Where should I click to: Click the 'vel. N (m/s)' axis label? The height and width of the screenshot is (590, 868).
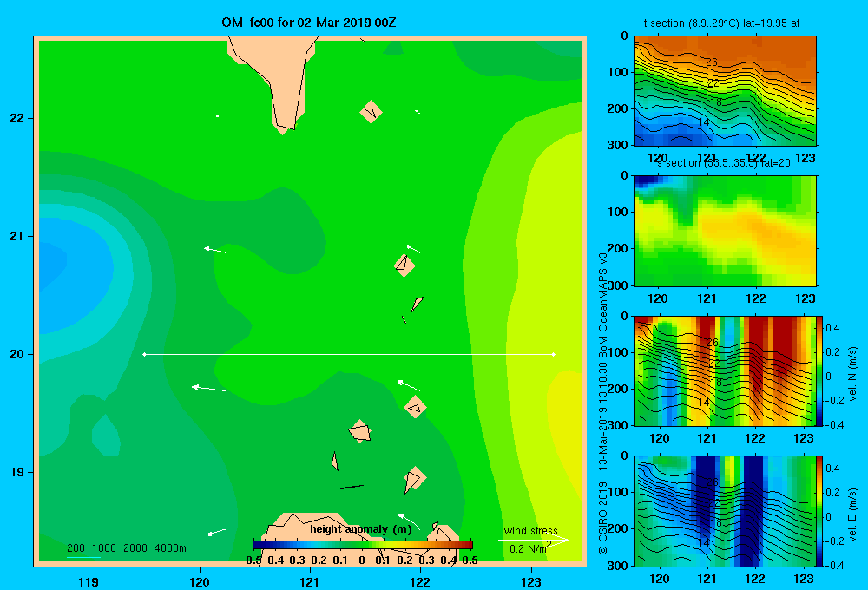[853, 374]
